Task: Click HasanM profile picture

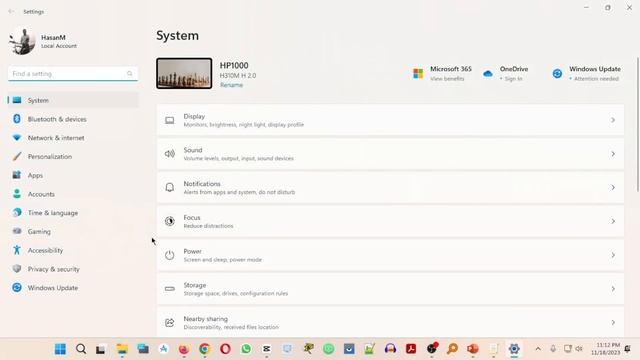Action: tap(22, 41)
